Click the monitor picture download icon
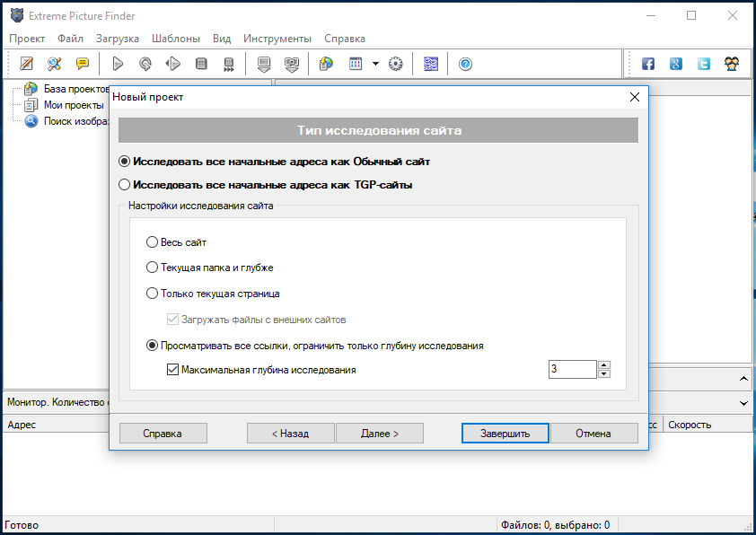Image resolution: width=756 pixels, height=535 pixels. [x=292, y=64]
